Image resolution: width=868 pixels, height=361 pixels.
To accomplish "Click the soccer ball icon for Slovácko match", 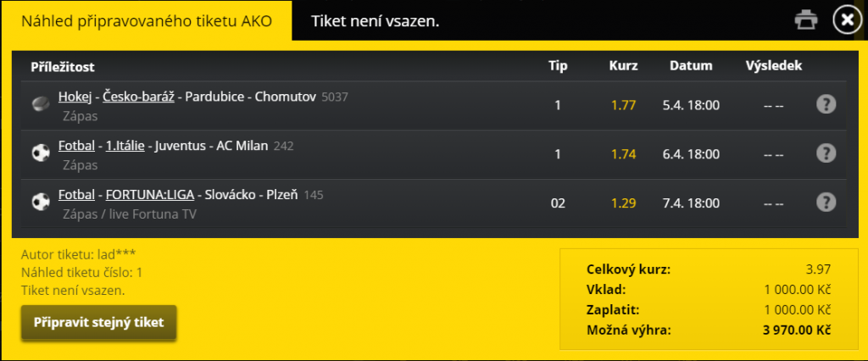I will click(x=40, y=203).
